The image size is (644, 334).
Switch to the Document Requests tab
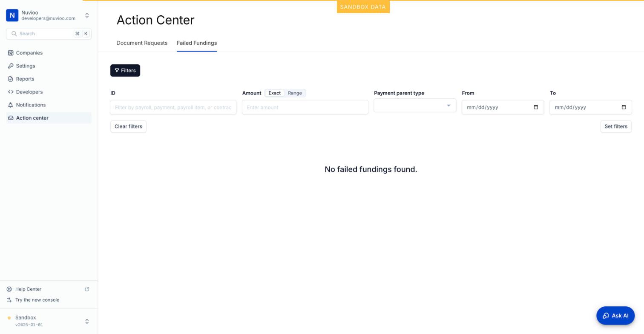point(142,43)
